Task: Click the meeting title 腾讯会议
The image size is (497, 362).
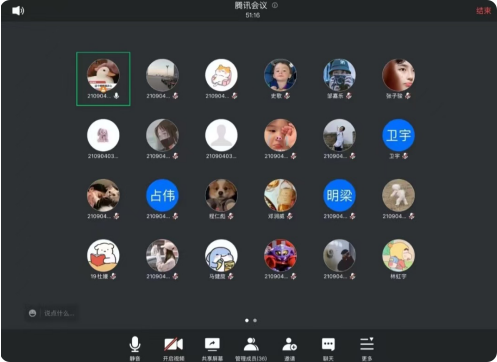Action: (x=251, y=6)
